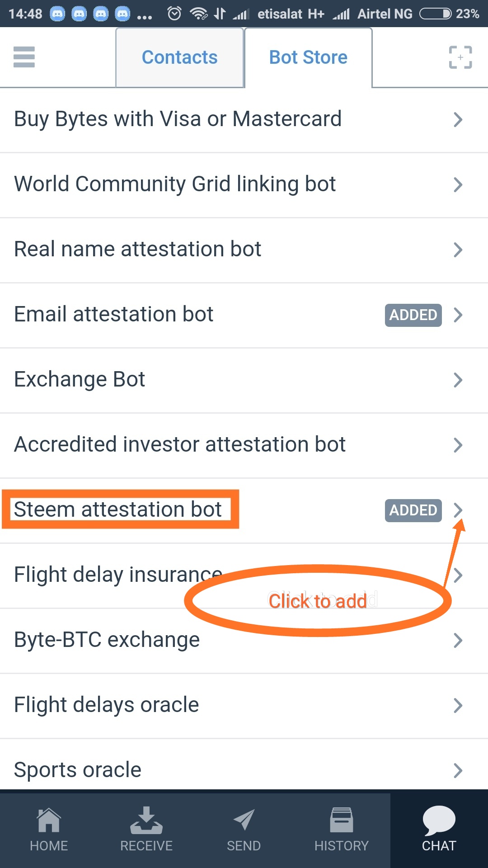
Task: Open Receive via download tray icon
Action: click(146, 820)
